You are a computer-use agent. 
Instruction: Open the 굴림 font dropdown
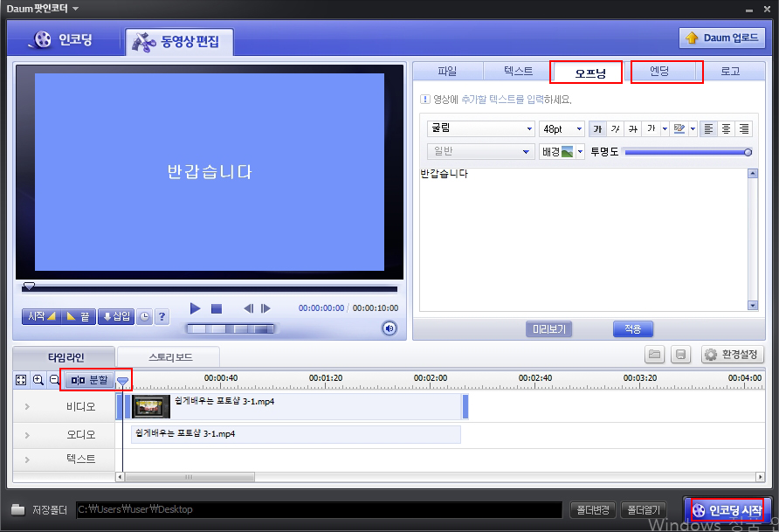[x=480, y=128]
